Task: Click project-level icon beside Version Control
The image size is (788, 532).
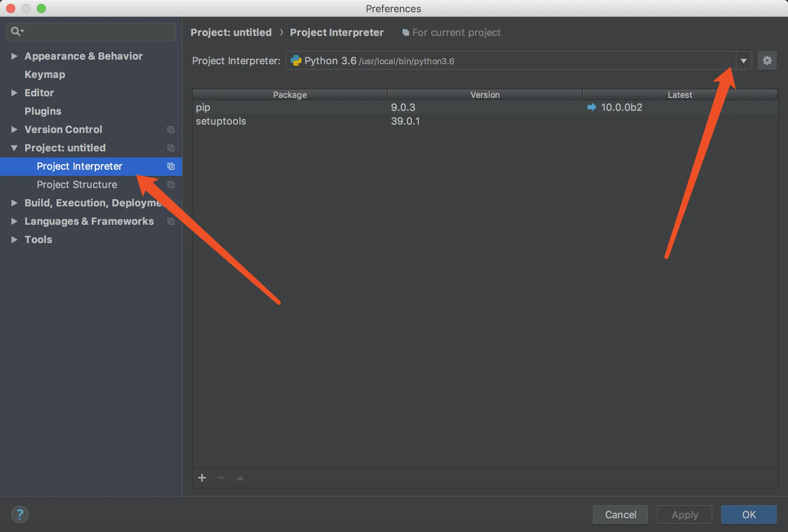Action: 171,130
